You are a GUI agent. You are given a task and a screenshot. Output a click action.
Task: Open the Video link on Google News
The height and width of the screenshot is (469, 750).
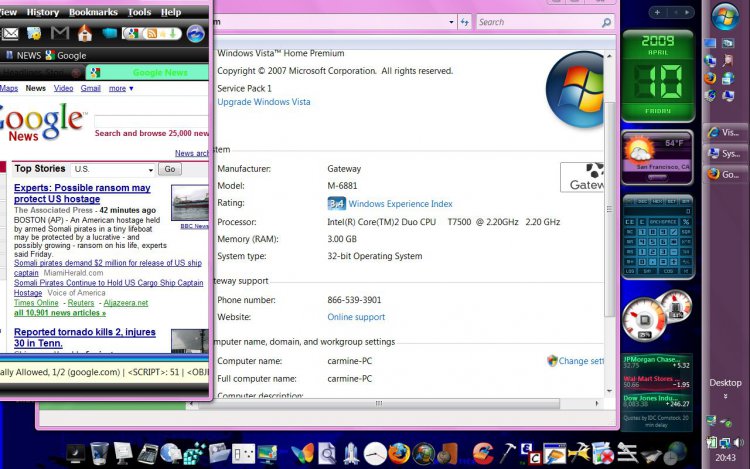(64, 88)
